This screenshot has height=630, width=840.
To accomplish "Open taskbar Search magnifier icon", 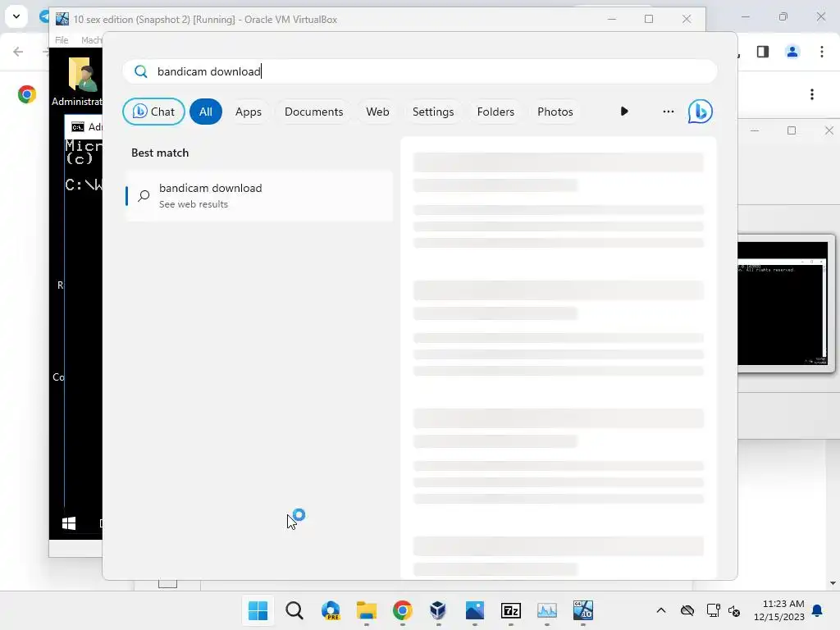I will pyautogui.click(x=294, y=610).
